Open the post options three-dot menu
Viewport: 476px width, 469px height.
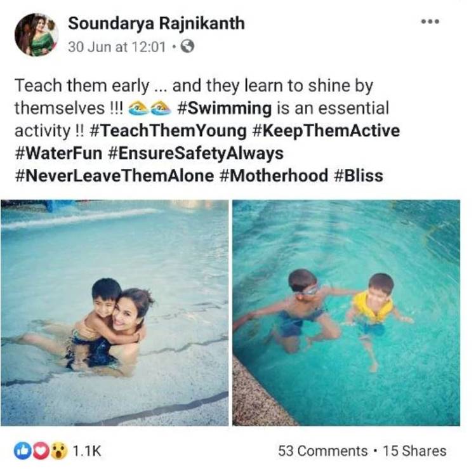(x=430, y=22)
